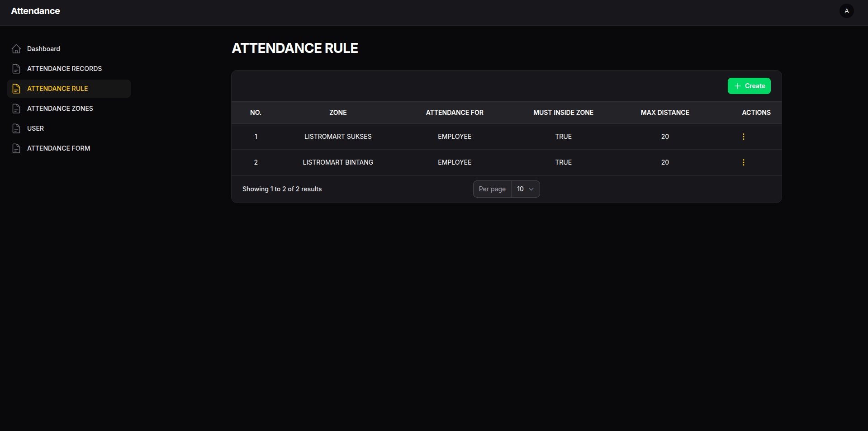Click the Zone column header

click(x=338, y=113)
